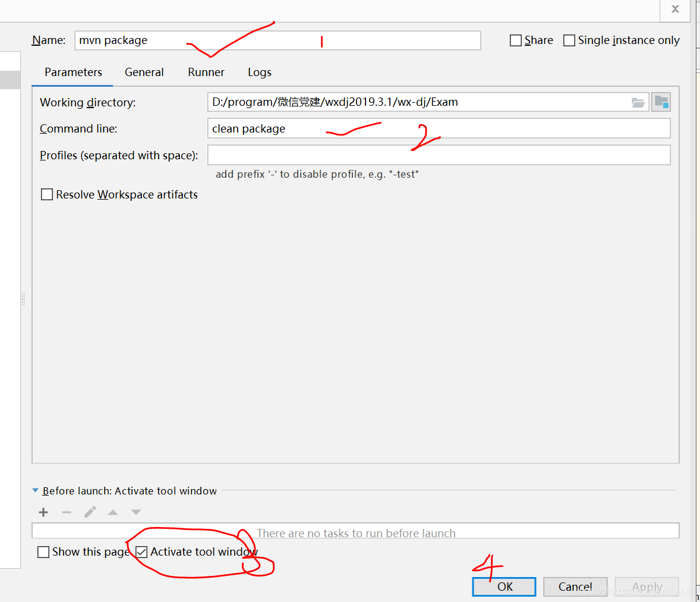Add a before launch task

43,512
